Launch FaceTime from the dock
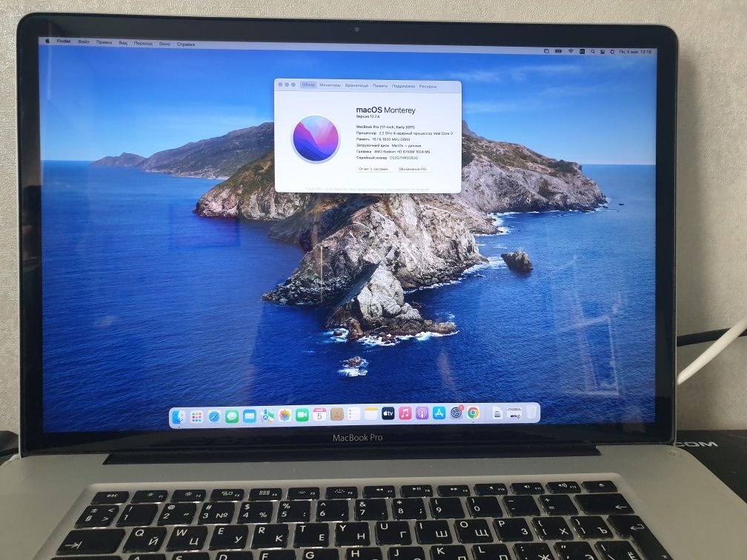747x560 pixels. 302,416
